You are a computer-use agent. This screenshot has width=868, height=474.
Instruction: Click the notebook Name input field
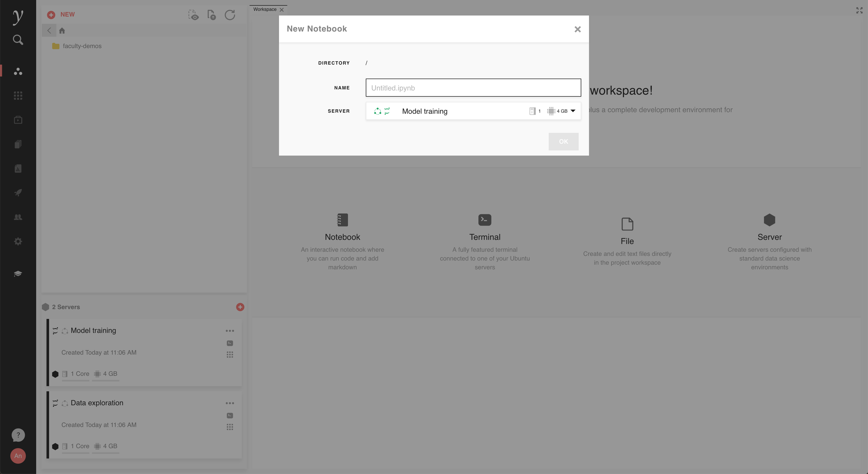[x=473, y=88]
